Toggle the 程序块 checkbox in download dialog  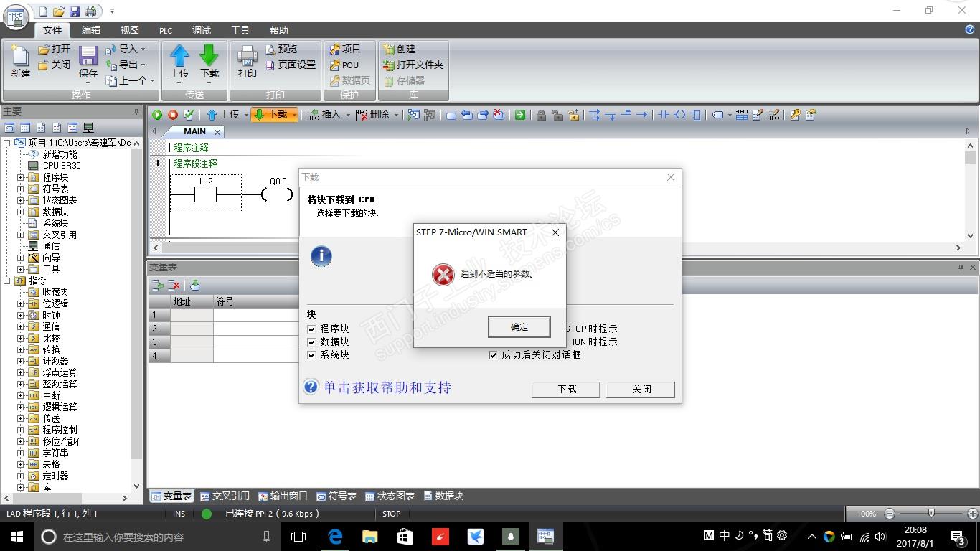click(x=311, y=329)
